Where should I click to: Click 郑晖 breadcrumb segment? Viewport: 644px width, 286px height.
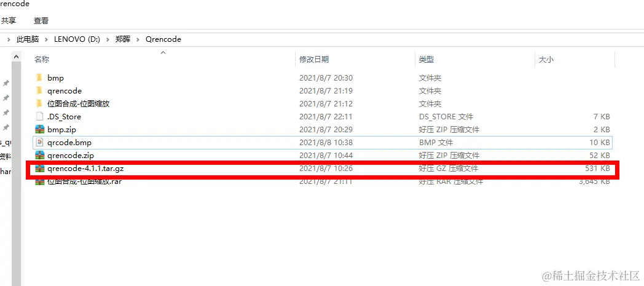[x=122, y=39]
